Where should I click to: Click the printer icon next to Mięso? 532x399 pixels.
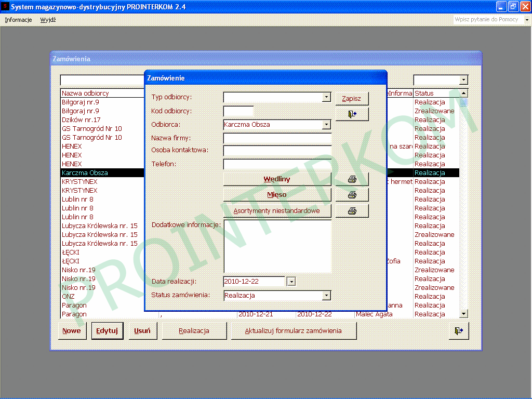(x=352, y=195)
